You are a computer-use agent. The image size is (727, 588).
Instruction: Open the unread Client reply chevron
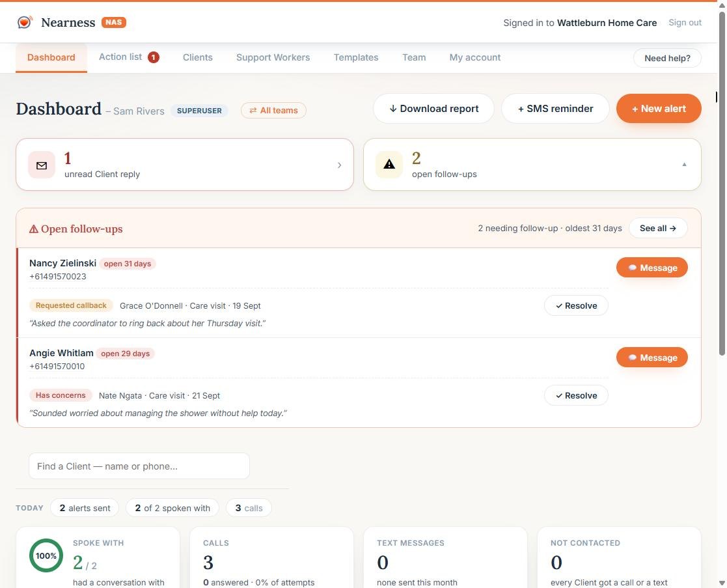click(339, 165)
